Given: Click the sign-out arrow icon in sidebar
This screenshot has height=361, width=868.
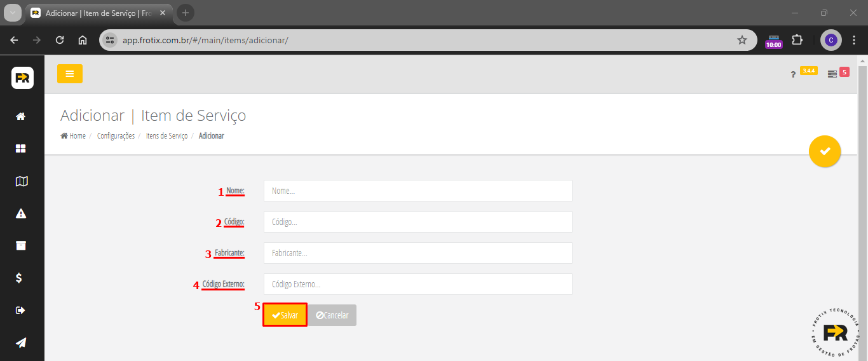Looking at the screenshot, I should tap(20, 310).
